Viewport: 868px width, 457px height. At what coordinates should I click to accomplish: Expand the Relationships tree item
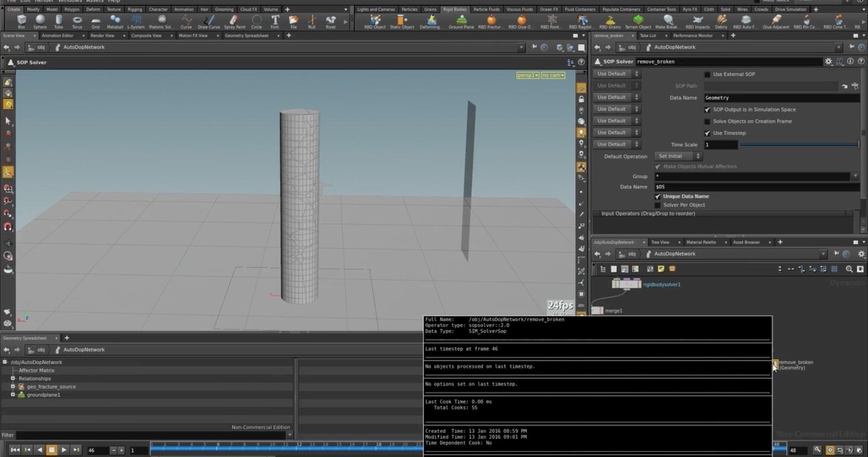(x=13, y=379)
